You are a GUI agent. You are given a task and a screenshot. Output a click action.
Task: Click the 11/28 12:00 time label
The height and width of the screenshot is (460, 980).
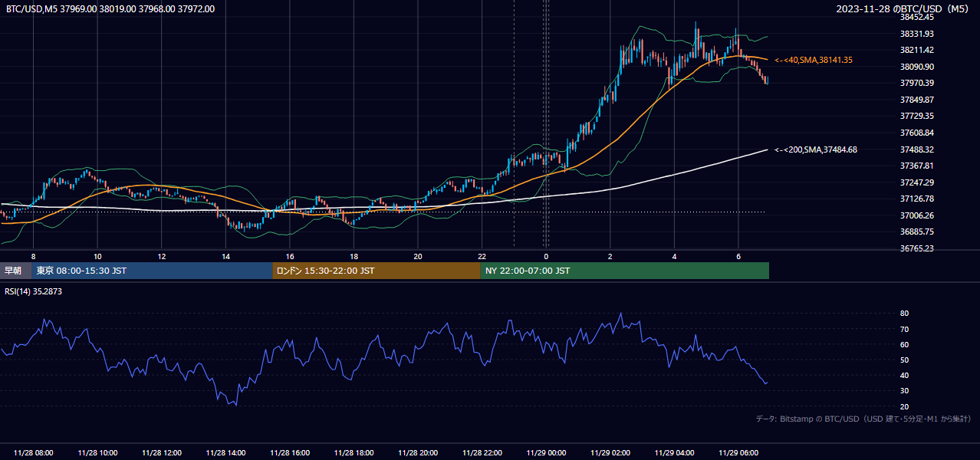tap(162, 453)
